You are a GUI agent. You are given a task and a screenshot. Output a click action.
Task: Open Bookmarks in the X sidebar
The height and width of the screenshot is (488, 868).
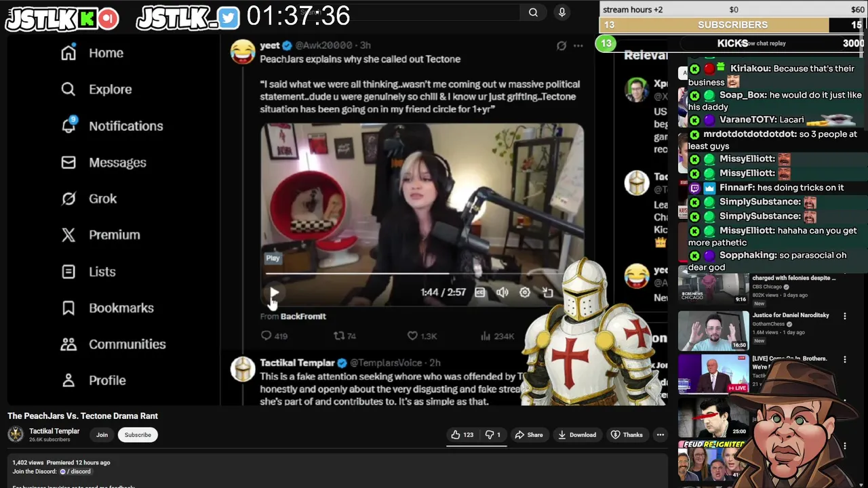click(x=107, y=308)
